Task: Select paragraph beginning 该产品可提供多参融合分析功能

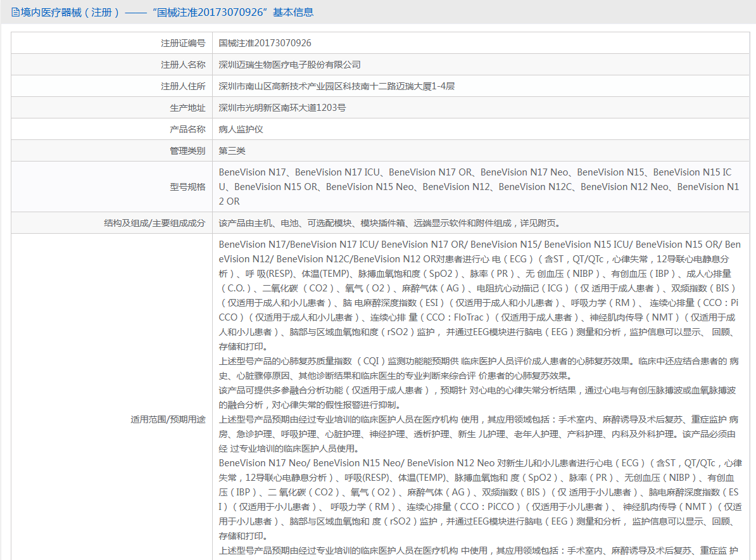Action: pos(477,397)
